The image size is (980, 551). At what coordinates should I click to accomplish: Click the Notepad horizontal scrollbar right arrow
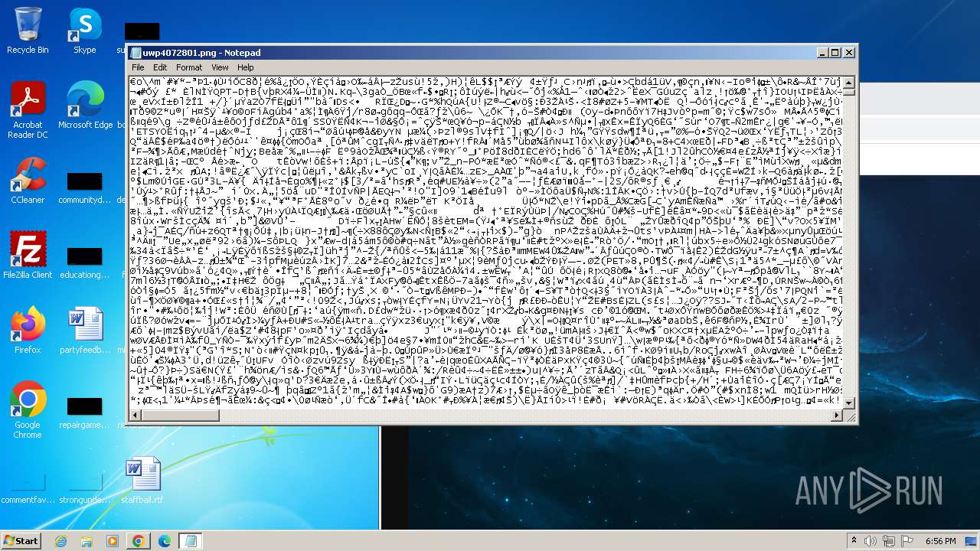point(837,416)
